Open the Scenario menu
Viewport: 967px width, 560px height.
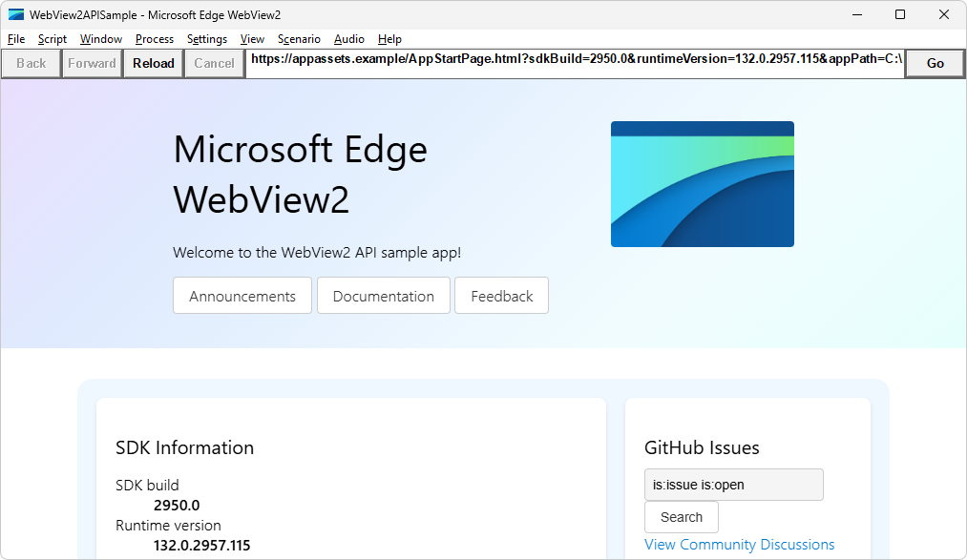pos(298,39)
